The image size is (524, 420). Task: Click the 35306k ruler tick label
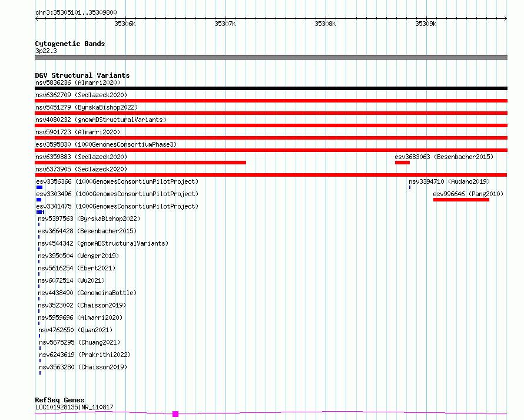pos(125,24)
